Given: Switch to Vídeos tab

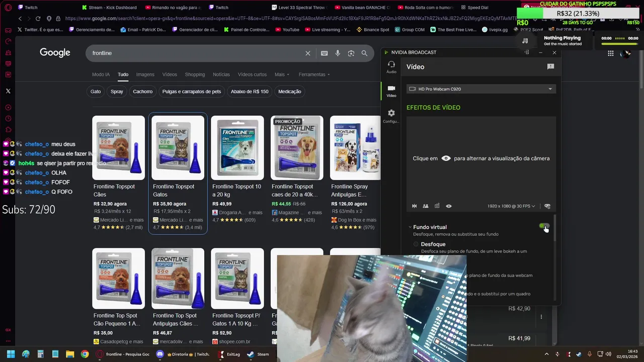Looking at the screenshot, I should 170,74.
